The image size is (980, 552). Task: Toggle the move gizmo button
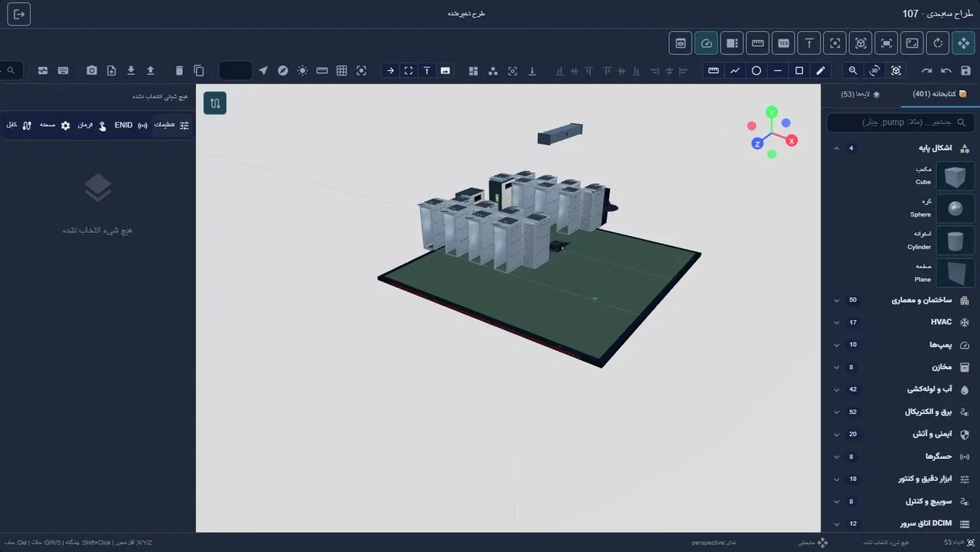pyautogui.click(x=964, y=43)
